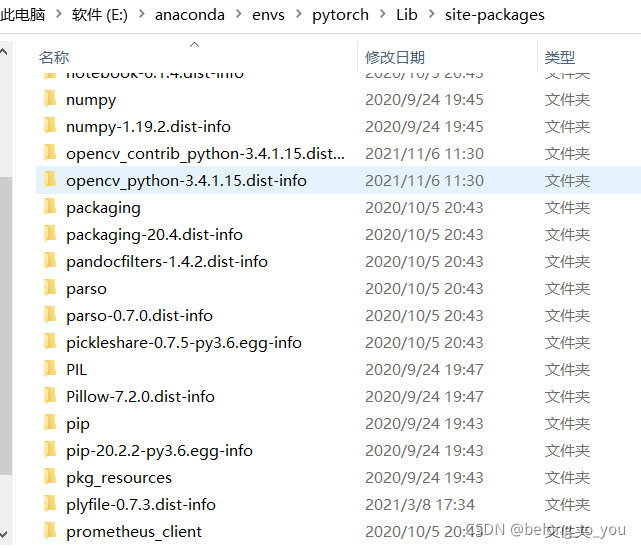
Task: Select the packaging folder name
Action: tap(103, 208)
